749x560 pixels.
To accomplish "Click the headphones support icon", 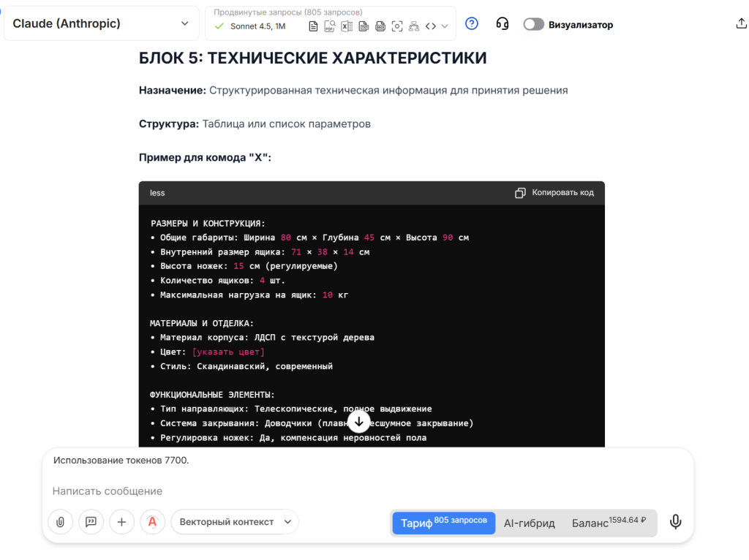I will [502, 23].
